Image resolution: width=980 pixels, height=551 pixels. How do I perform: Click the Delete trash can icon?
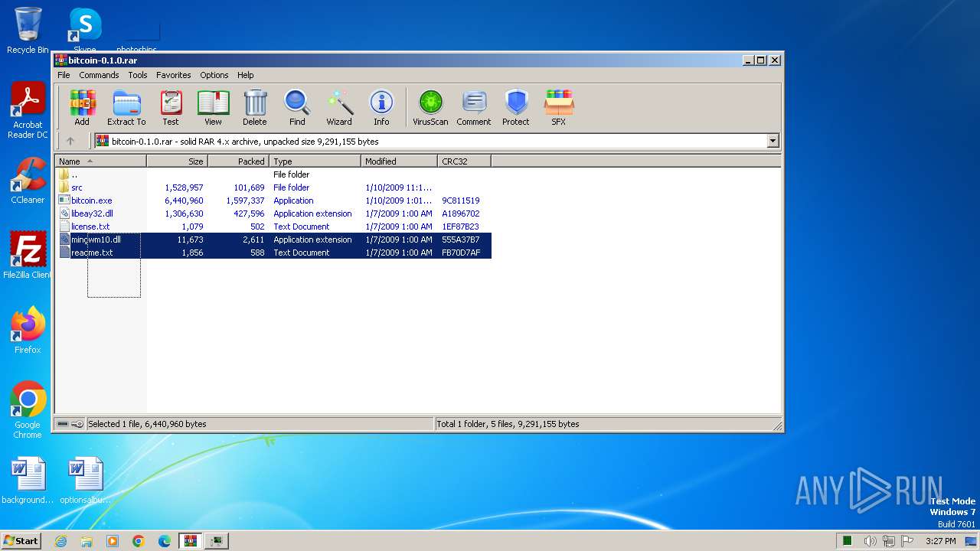(x=255, y=107)
